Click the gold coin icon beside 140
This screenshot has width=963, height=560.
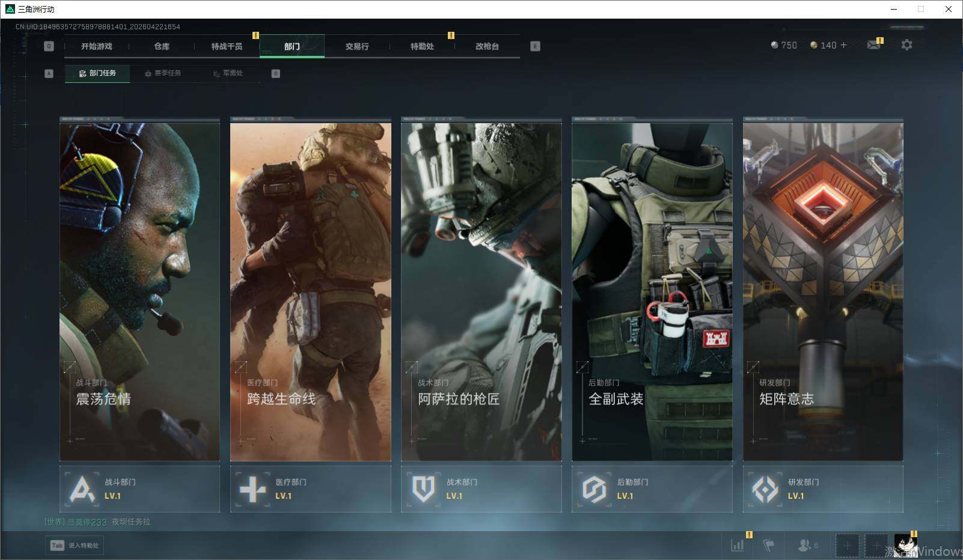coord(814,45)
